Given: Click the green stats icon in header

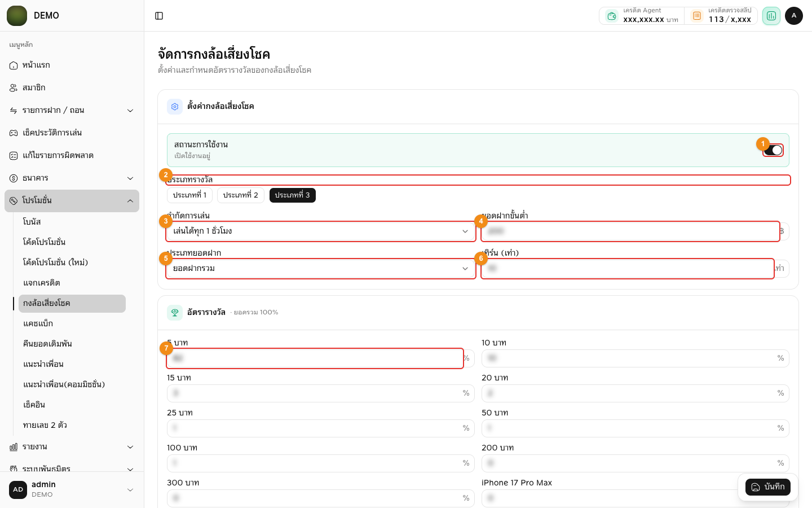Looking at the screenshot, I should (771, 16).
